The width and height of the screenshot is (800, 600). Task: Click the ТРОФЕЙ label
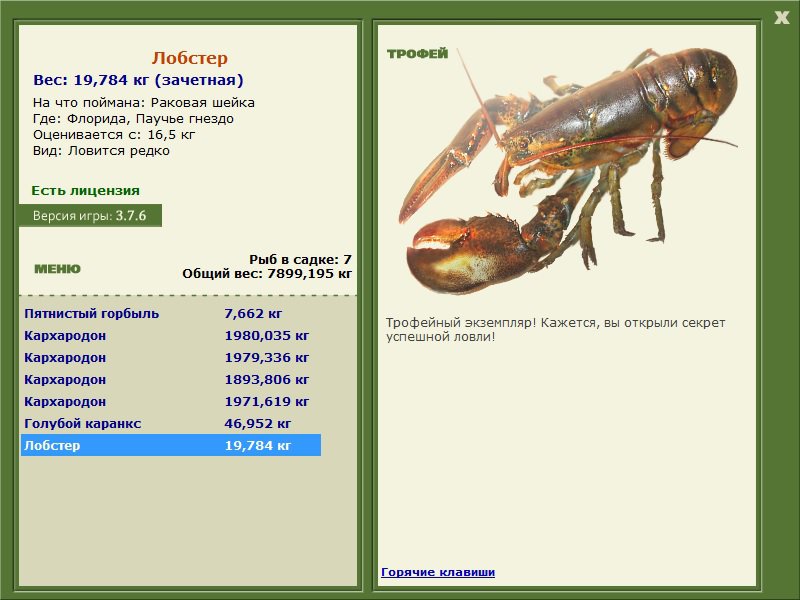point(417,54)
